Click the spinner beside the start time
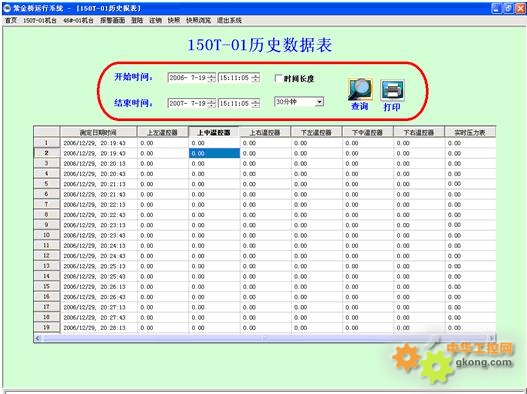 pos(256,78)
